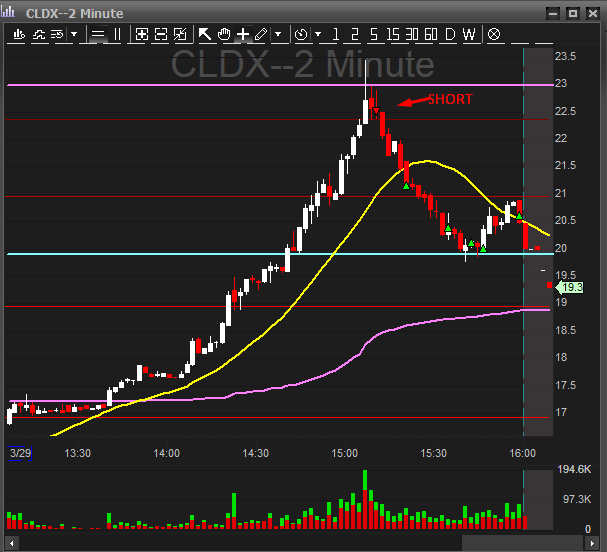Switch to the 60 minute timeframe

coord(431,34)
